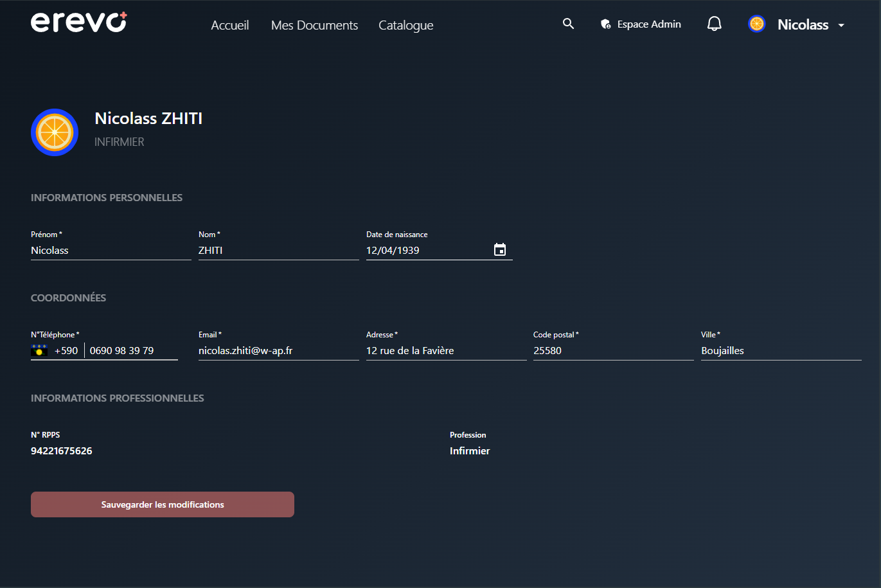This screenshot has width=881, height=588.
Task: Open the date of birth calendar picker
Action: (x=500, y=250)
